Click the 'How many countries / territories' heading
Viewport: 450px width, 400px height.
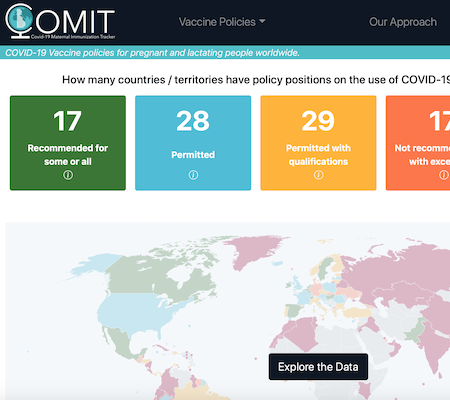pos(256,80)
